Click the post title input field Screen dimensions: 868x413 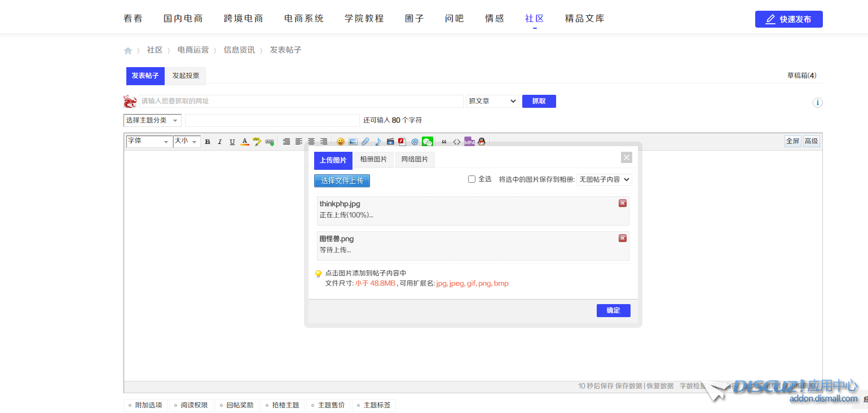(272, 120)
